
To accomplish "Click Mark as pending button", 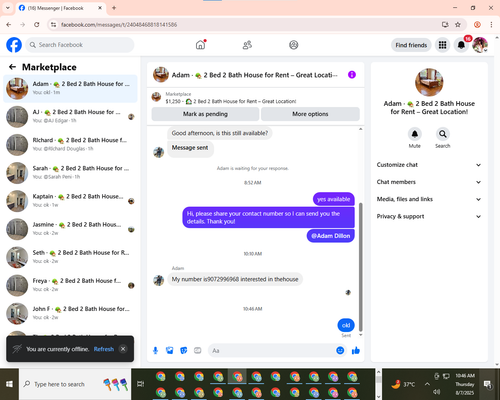I will click(205, 114).
